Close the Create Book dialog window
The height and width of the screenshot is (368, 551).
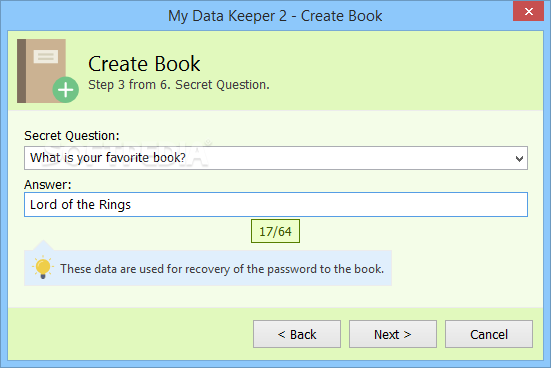coord(528,12)
